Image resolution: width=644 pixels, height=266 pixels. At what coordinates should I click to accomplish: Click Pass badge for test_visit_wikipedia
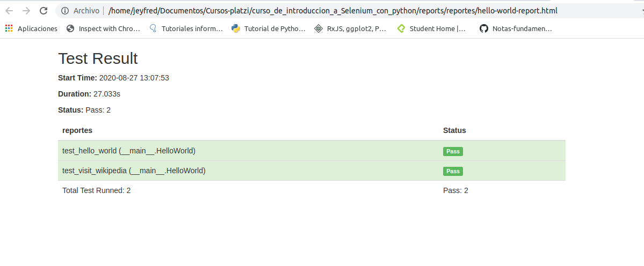(453, 171)
